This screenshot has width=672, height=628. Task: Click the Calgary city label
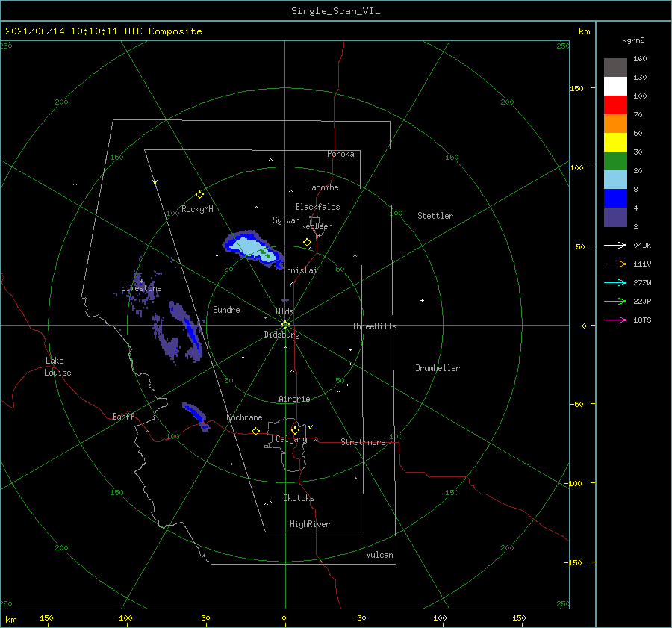pyautogui.click(x=291, y=439)
